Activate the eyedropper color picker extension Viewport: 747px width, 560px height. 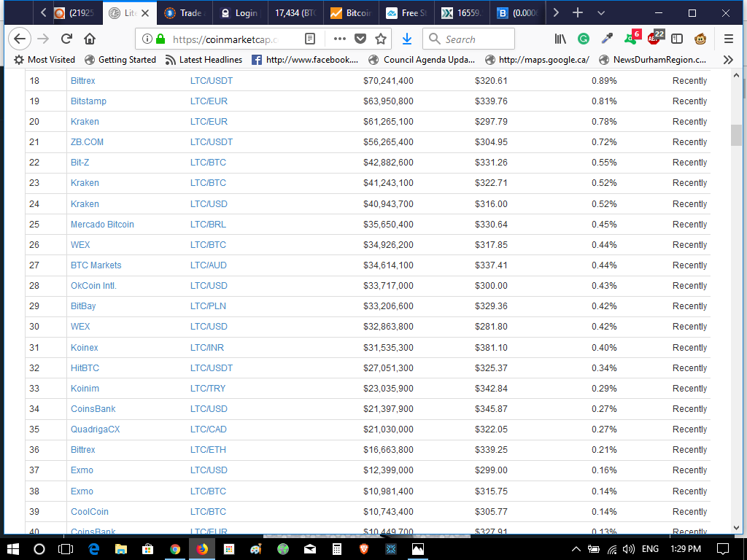607,39
